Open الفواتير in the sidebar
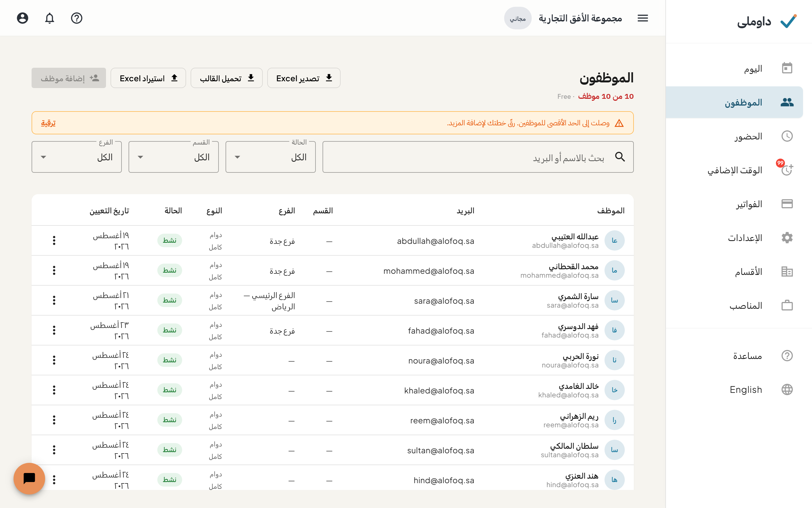This screenshot has width=812, height=508. click(734, 204)
